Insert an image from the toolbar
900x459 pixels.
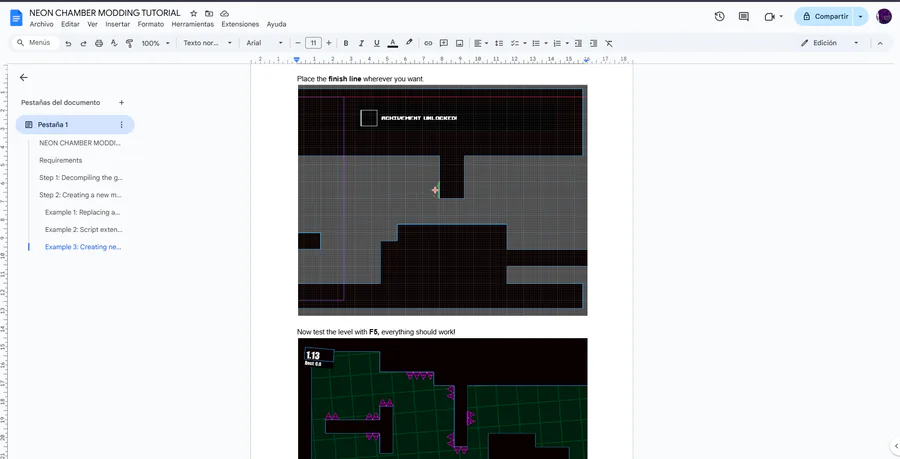coord(459,43)
